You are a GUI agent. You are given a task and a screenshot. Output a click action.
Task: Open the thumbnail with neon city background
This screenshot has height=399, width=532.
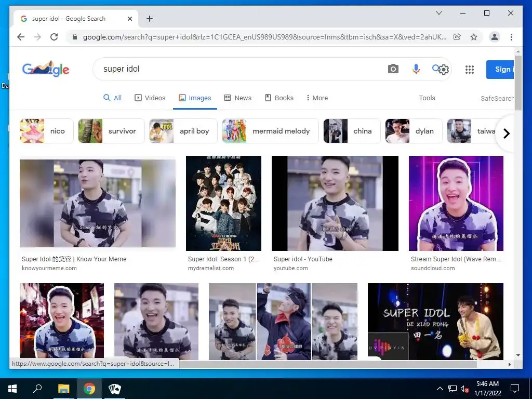62,321
